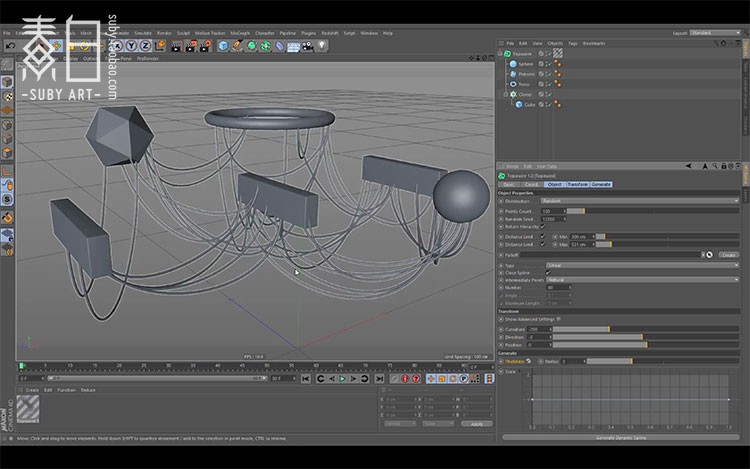The width and height of the screenshot is (750, 469).
Task: Open Edit Render Settings icon
Action: click(205, 46)
